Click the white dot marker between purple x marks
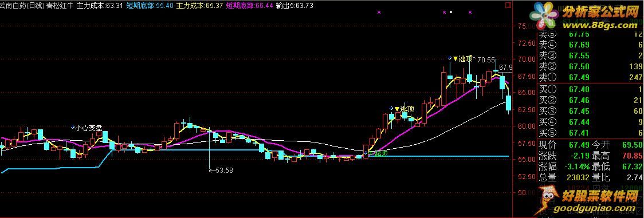644x218 pixels. 451,12
